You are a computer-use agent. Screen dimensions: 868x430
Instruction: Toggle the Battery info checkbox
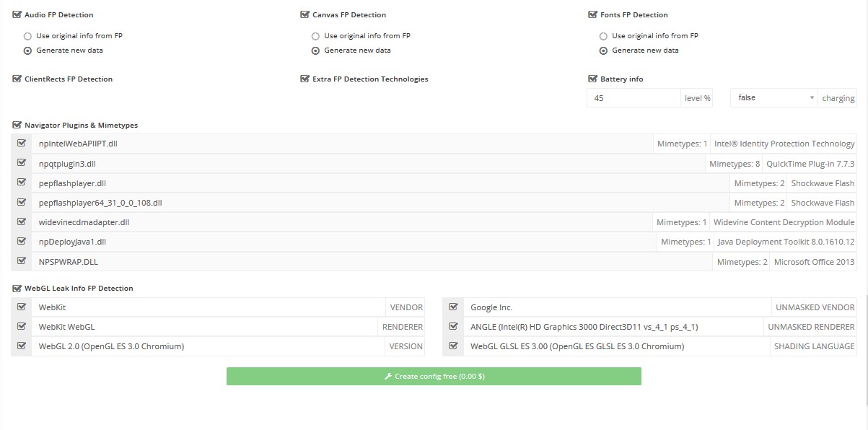coord(593,79)
